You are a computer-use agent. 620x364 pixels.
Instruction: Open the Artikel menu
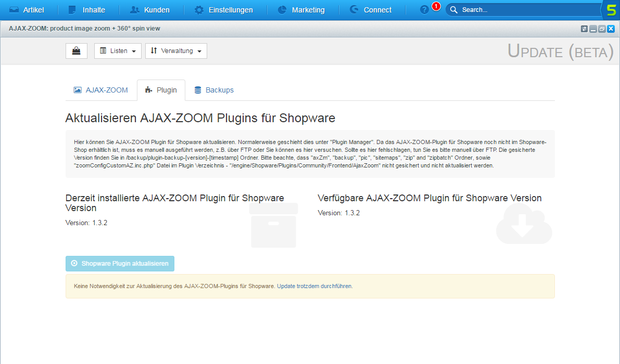pyautogui.click(x=27, y=10)
